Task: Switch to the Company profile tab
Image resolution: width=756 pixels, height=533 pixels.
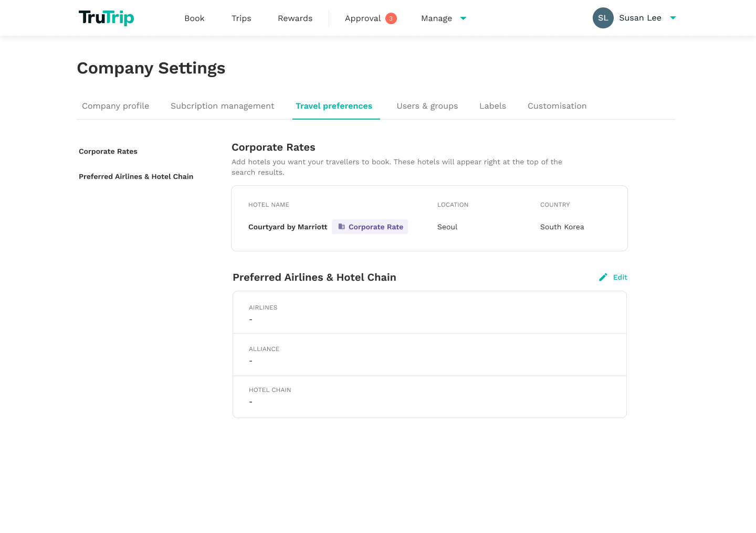Action: [x=115, y=106]
